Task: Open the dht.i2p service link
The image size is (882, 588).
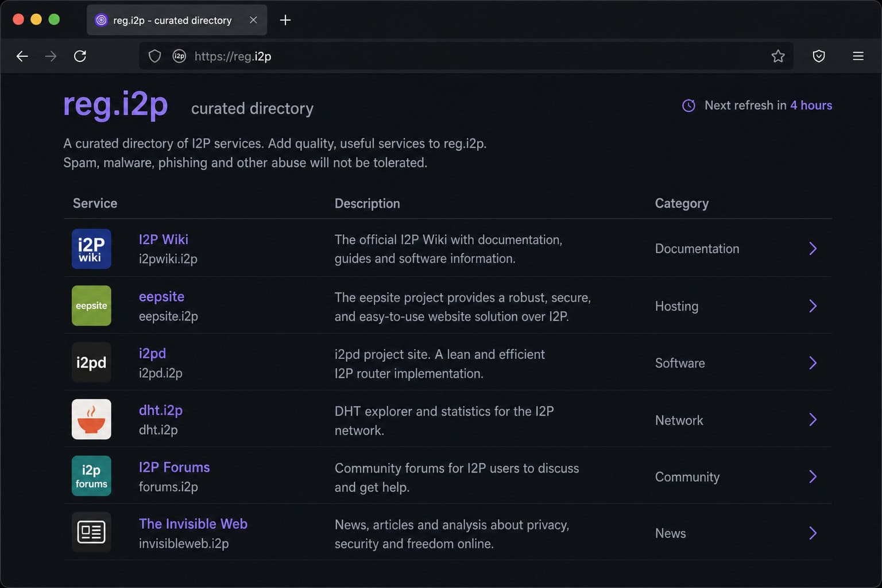Action: tap(161, 411)
